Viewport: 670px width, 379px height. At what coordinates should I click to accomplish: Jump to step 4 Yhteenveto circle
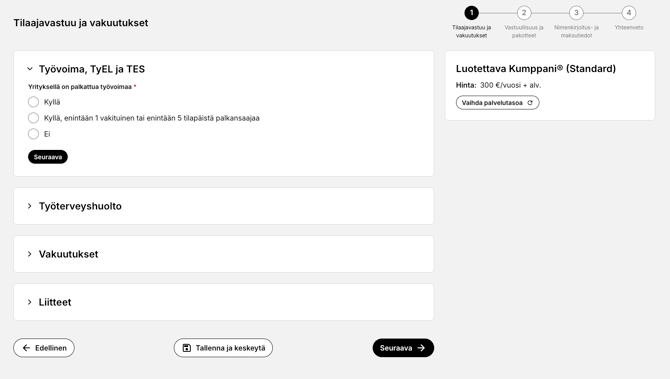(x=629, y=13)
